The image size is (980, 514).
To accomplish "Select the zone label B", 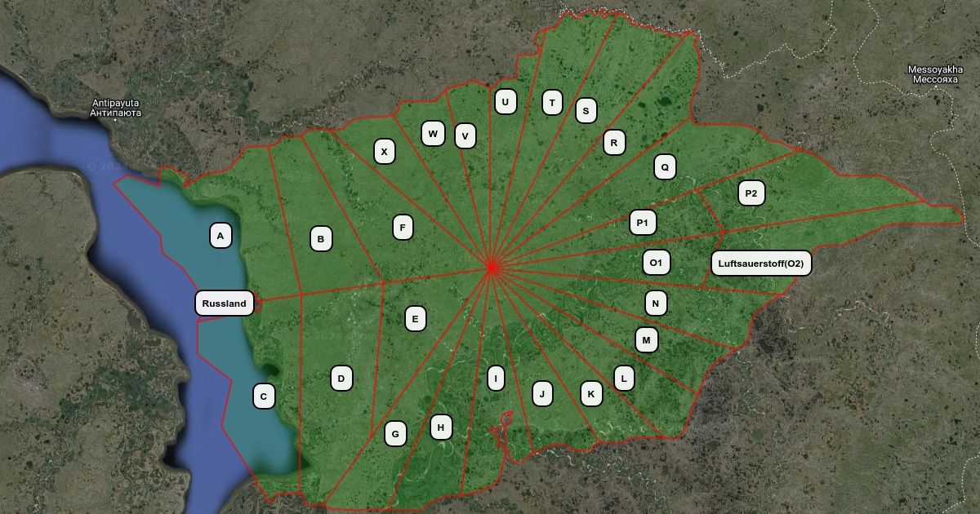I will 321,238.
